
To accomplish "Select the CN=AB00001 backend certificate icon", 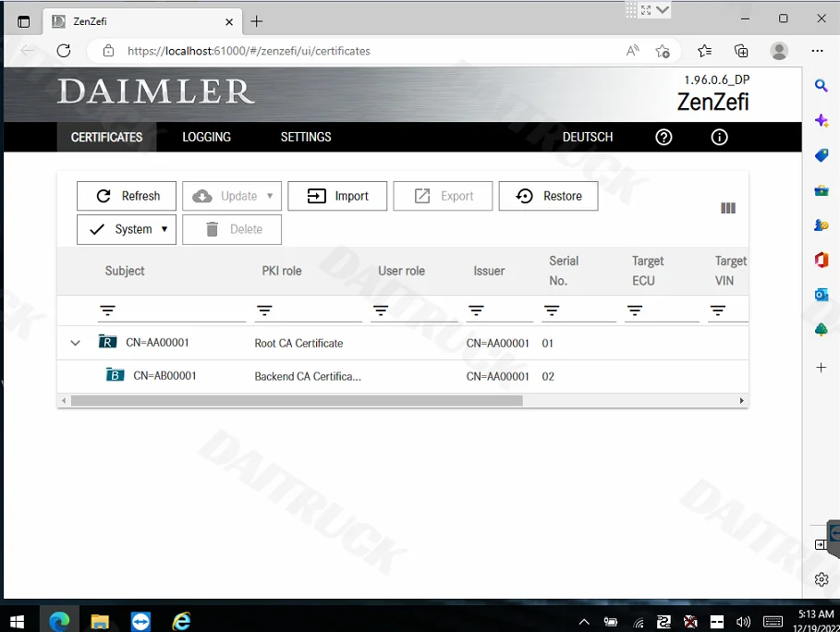I will (x=116, y=375).
